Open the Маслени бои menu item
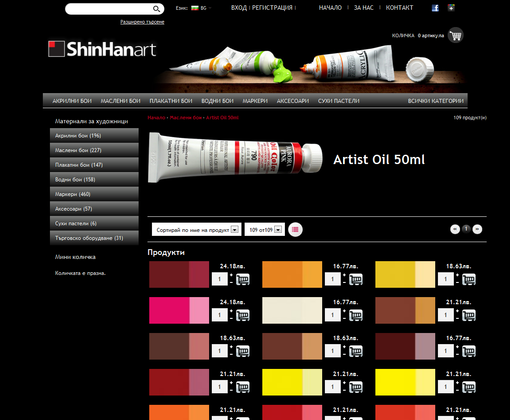 (x=120, y=101)
